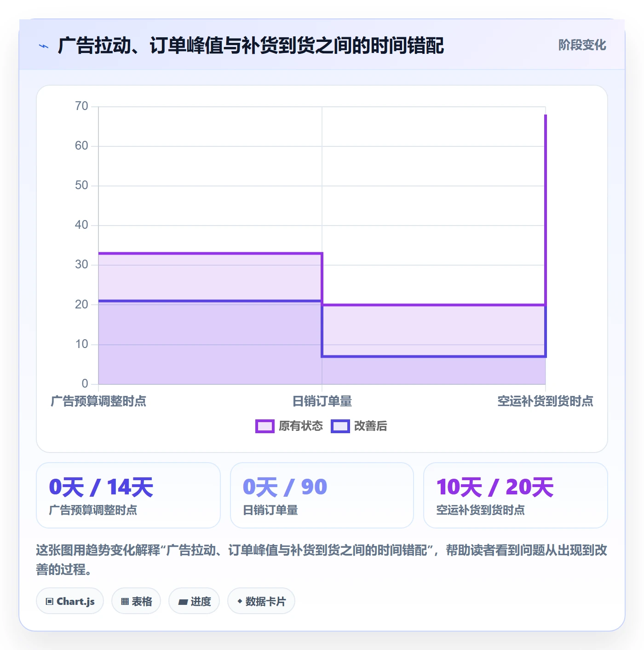Select the 0天 / 90 data card value
This screenshot has width=644, height=650.
point(285,487)
